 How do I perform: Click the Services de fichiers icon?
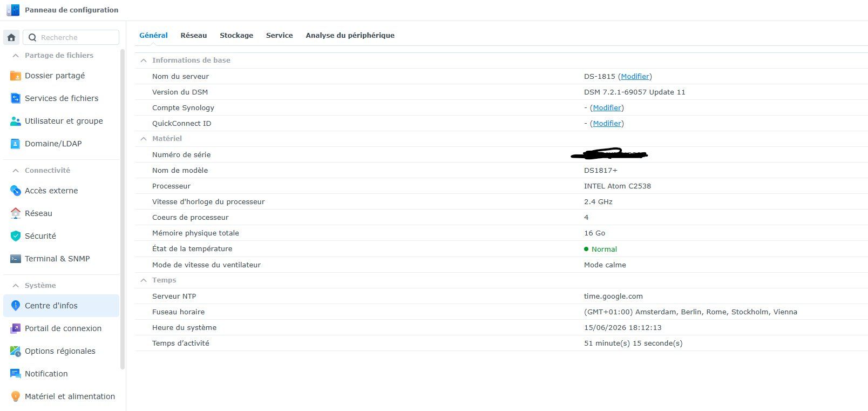coord(16,98)
